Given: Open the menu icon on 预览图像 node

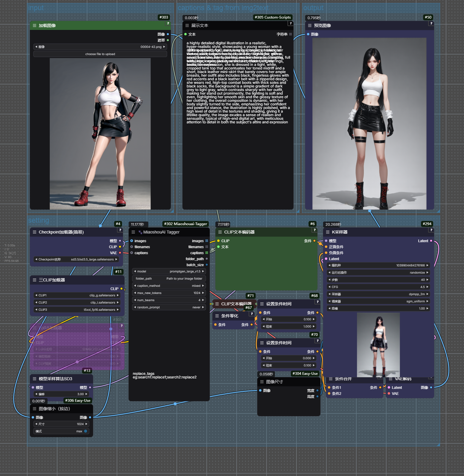Looking at the screenshot, I should click(x=310, y=26).
